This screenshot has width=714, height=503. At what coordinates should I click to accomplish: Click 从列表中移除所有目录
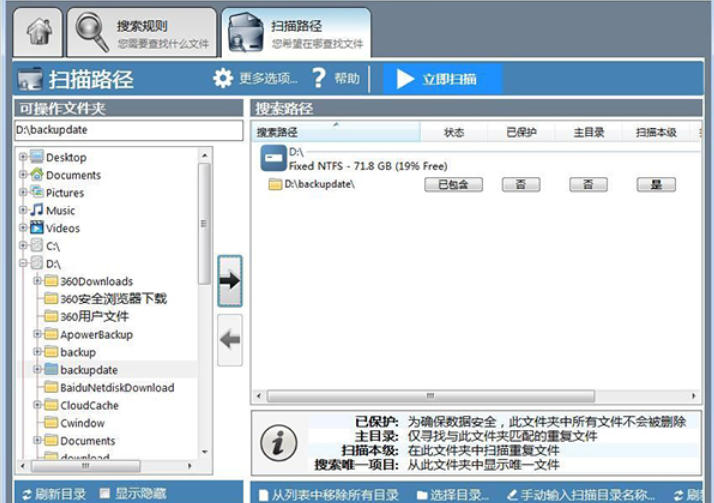[x=328, y=495]
